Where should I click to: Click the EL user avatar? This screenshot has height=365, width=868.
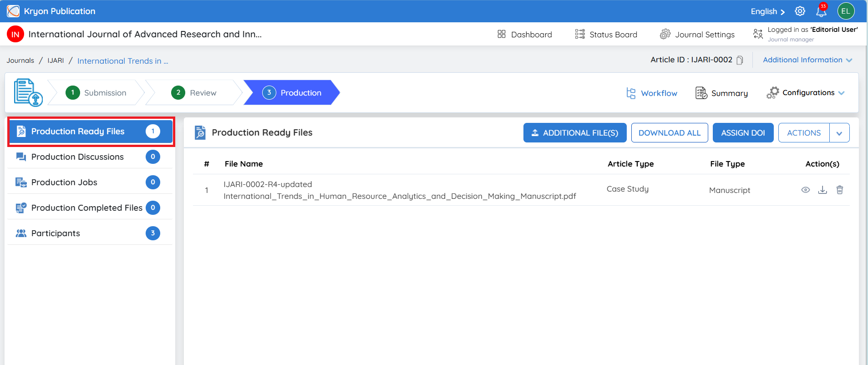[846, 11]
